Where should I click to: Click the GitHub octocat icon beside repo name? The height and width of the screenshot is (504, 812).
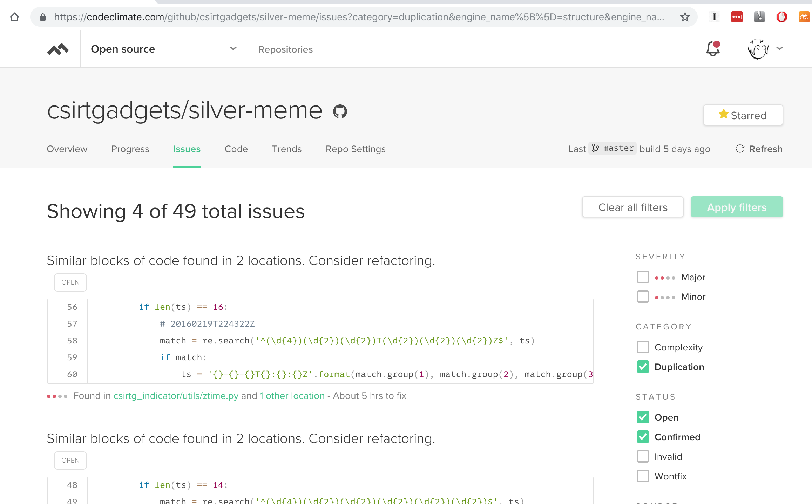pyautogui.click(x=340, y=112)
